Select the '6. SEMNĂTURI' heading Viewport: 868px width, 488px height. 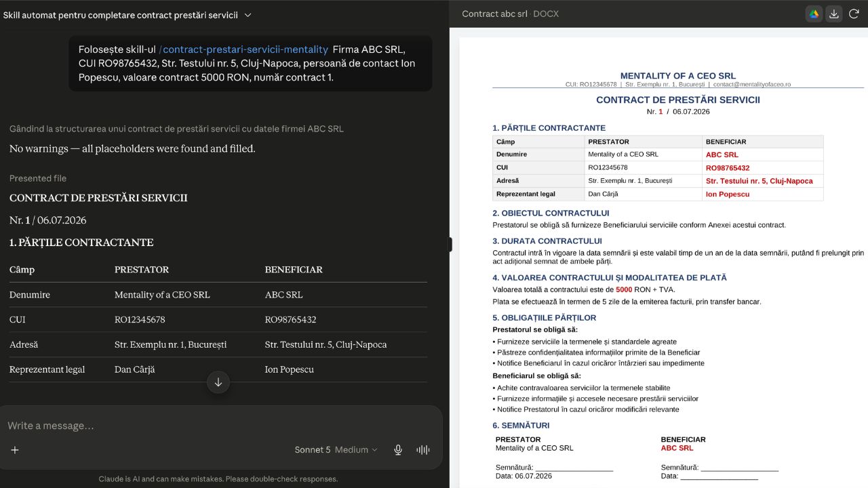521,426
